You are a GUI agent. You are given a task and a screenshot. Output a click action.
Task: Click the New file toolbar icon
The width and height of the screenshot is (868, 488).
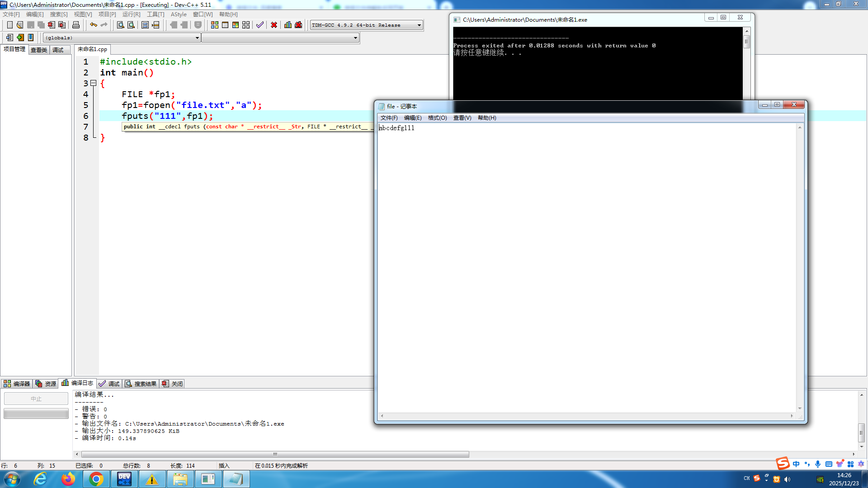(9, 25)
